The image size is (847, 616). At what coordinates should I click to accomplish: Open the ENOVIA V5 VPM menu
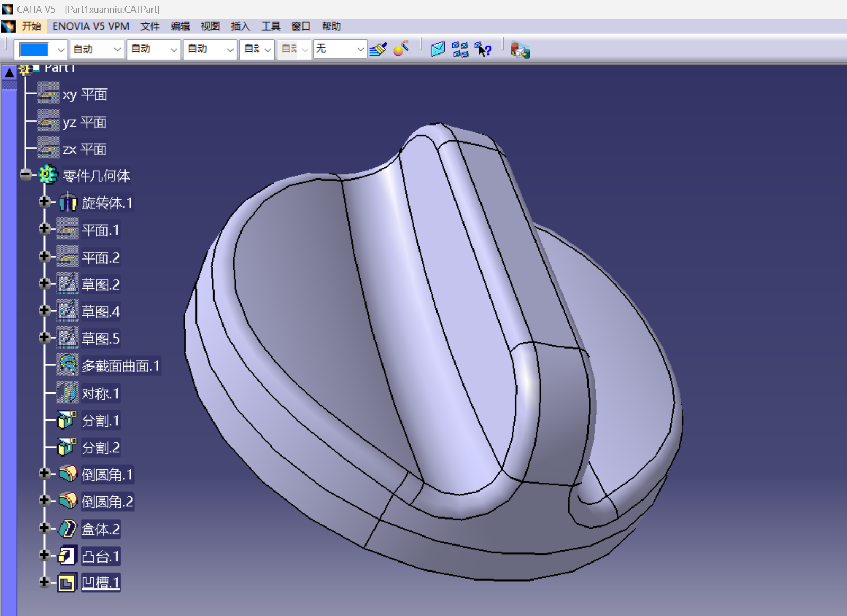pyautogui.click(x=91, y=26)
